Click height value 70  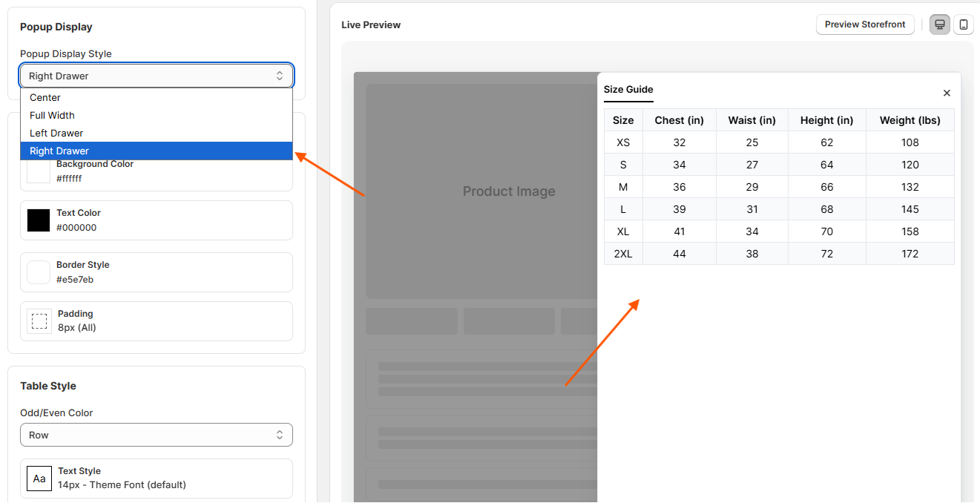pos(827,231)
